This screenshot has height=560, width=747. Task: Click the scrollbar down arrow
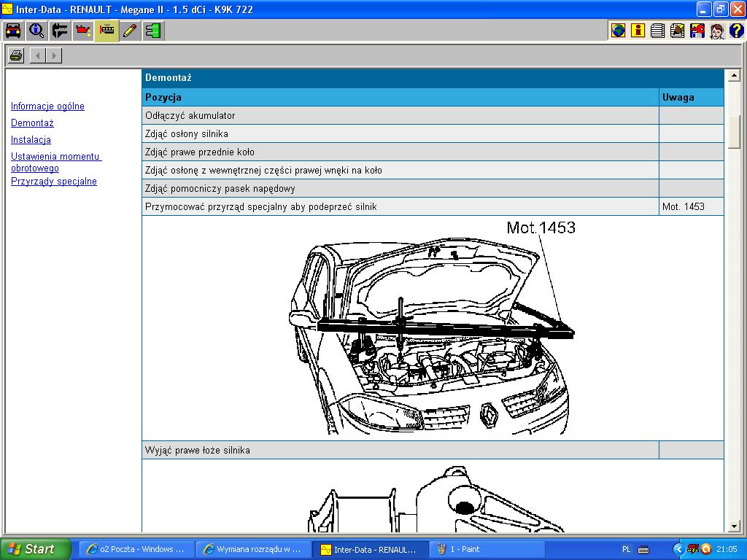coord(735,526)
